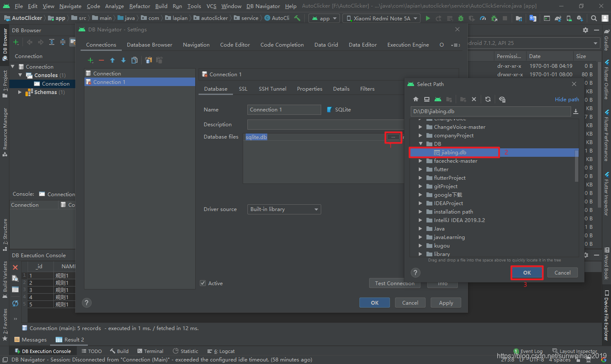611x364 pixels.
Task: Open the Refactor menu
Action: point(140,6)
